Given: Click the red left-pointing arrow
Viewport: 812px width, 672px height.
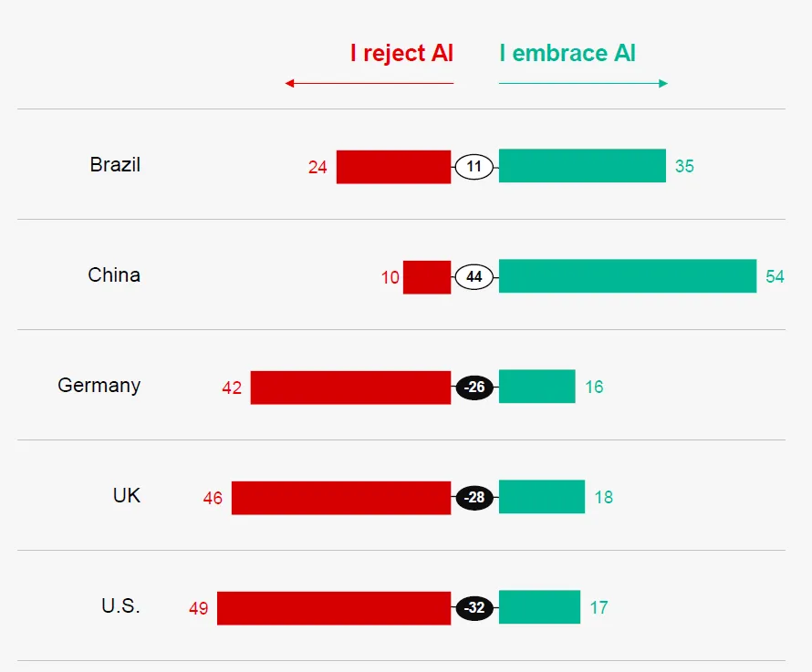Looking at the screenshot, I should [369, 84].
